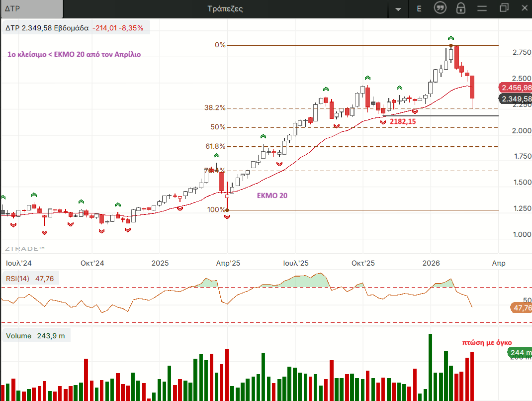Screen dimensions: 532x401
Task: Click green up-arrow marker above the chart peak
Action: pyautogui.click(x=450, y=38)
